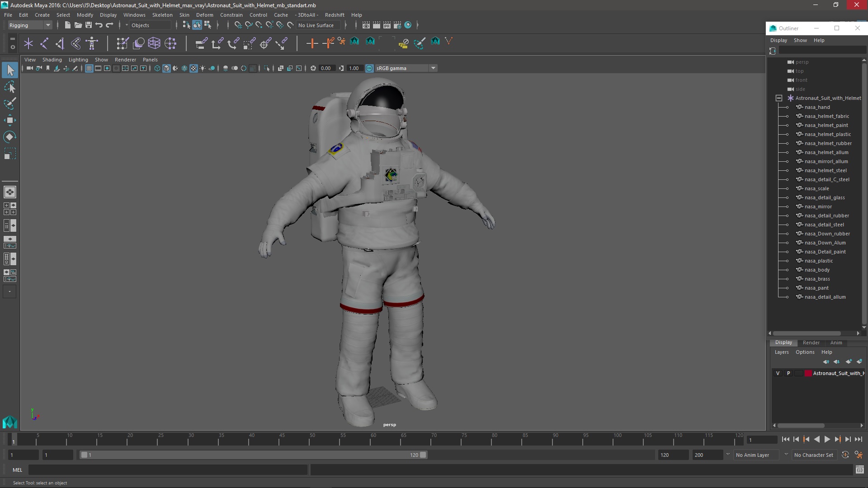Undo the last action
This screenshot has height=488, width=868.
coord(99,25)
